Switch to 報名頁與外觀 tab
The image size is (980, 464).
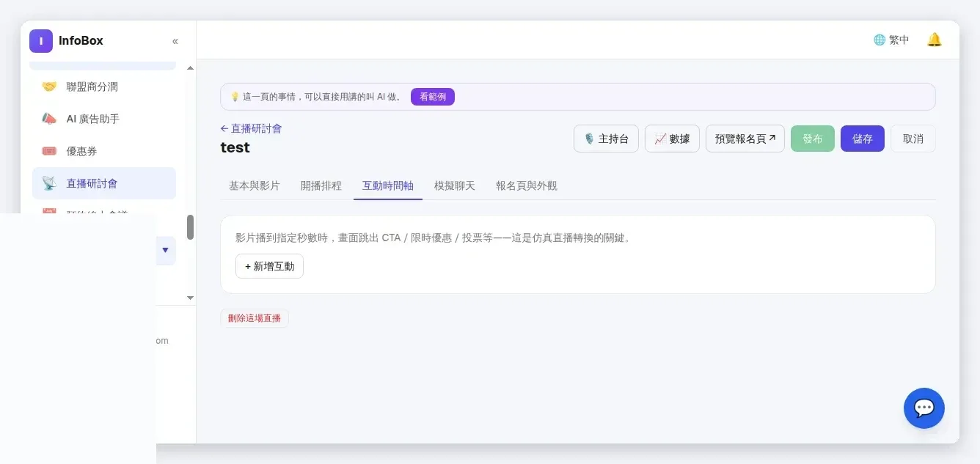click(527, 185)
